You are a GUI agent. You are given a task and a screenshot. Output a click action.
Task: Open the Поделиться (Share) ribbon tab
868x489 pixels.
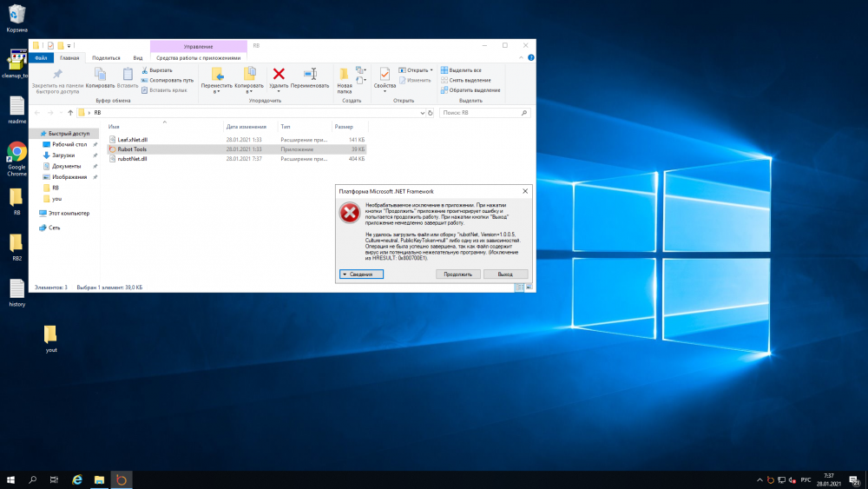click(x=106, y=57)
